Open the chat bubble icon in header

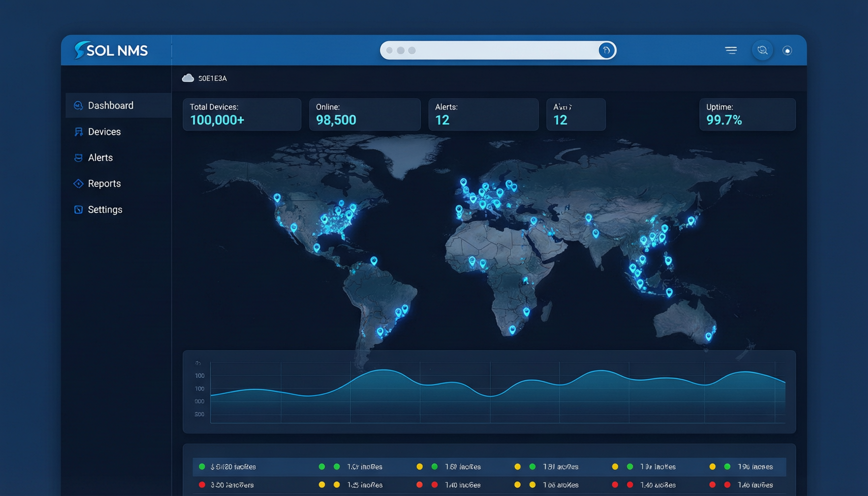[x=762, y=50]
